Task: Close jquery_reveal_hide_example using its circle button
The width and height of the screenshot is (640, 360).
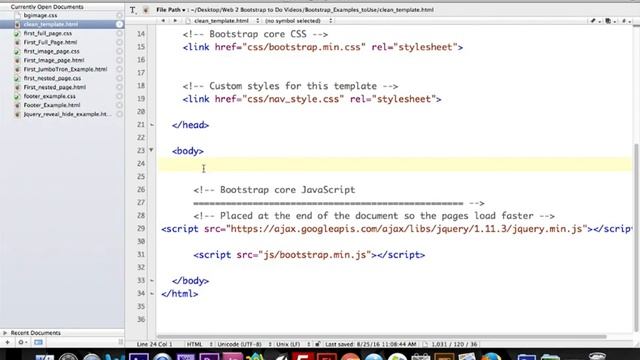Action: pyautogui.click(x=119, y=114)
